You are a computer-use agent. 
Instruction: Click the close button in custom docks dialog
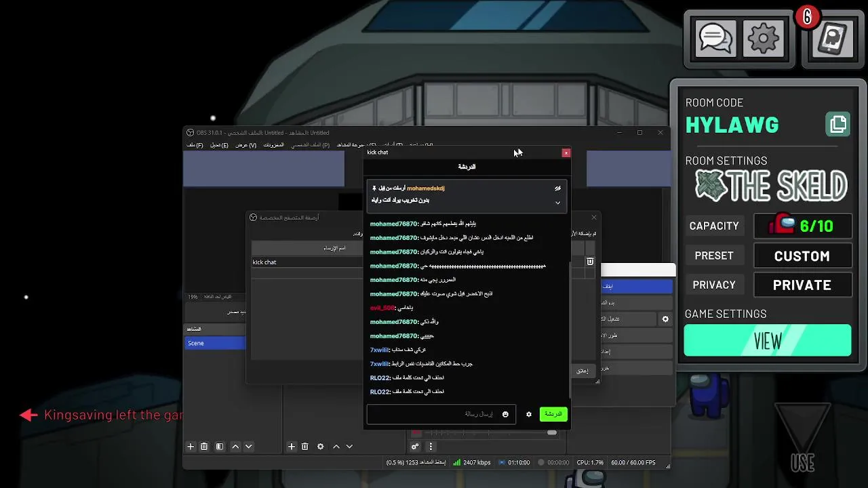(583, 371)
